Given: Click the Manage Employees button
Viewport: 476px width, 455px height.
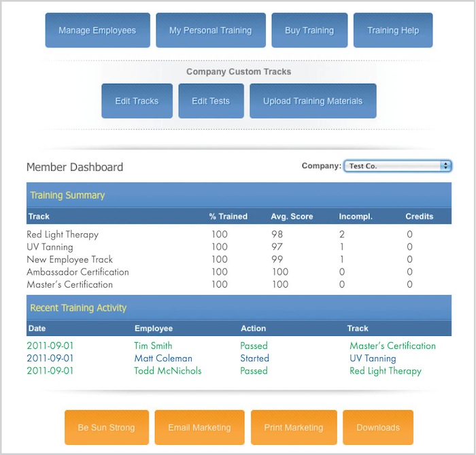Looking at the screenshot, I should click(x=97, y=31).
